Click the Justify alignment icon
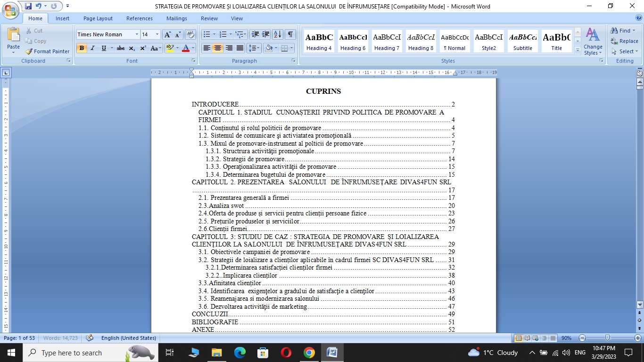Viewport: 644px width, 362px height. point(240,48)
